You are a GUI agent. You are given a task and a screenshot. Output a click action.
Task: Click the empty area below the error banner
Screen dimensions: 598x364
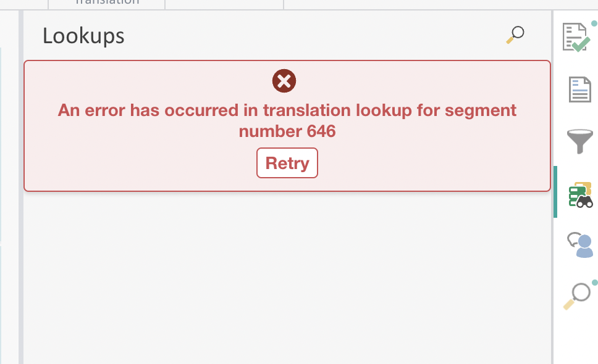coord(287,278)
